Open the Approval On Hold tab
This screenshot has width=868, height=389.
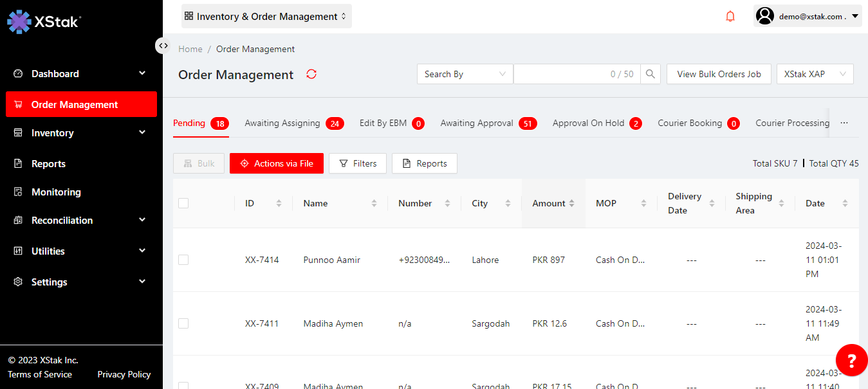tap(588, 123)
